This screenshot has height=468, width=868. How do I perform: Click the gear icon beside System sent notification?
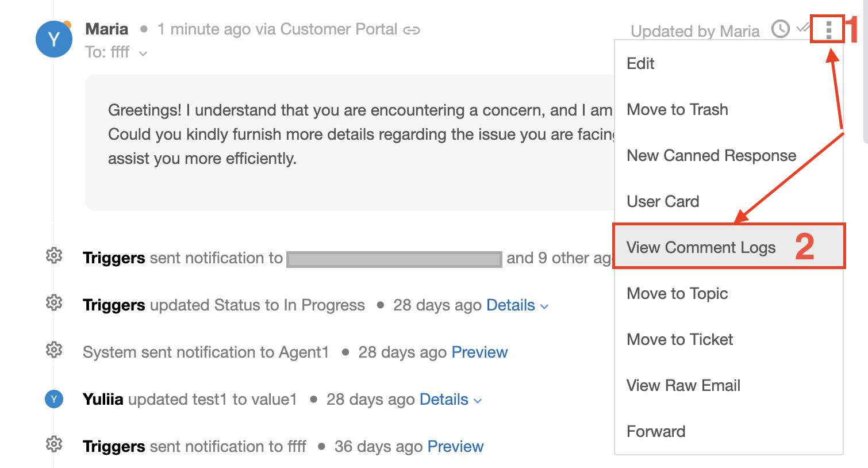(54, 349)
